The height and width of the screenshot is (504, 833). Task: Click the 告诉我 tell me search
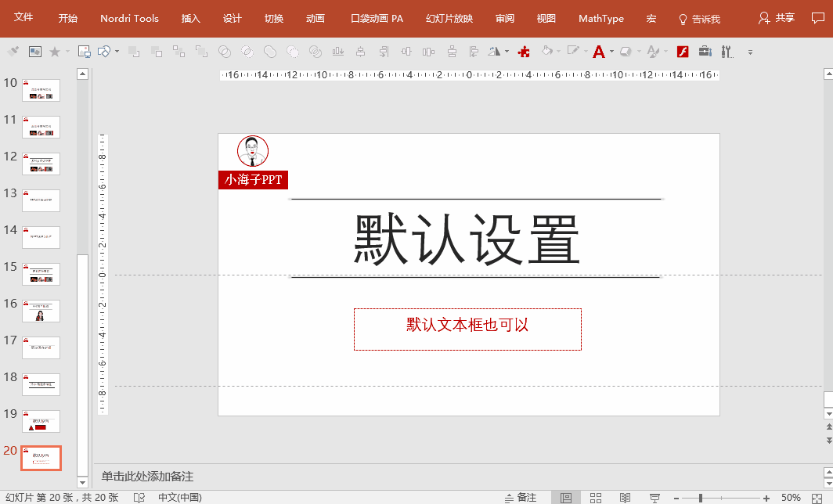pos(699,18)
